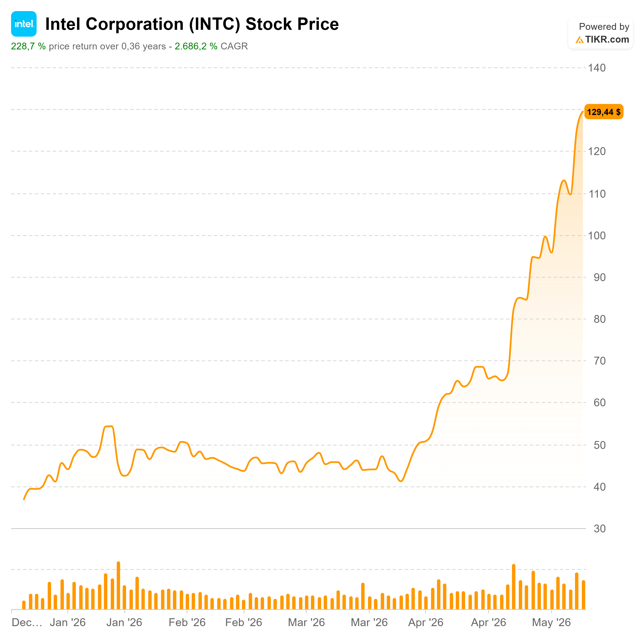Select the first Feb '26 axis label
Screen dimensions: 644x644
pos(187,622)
